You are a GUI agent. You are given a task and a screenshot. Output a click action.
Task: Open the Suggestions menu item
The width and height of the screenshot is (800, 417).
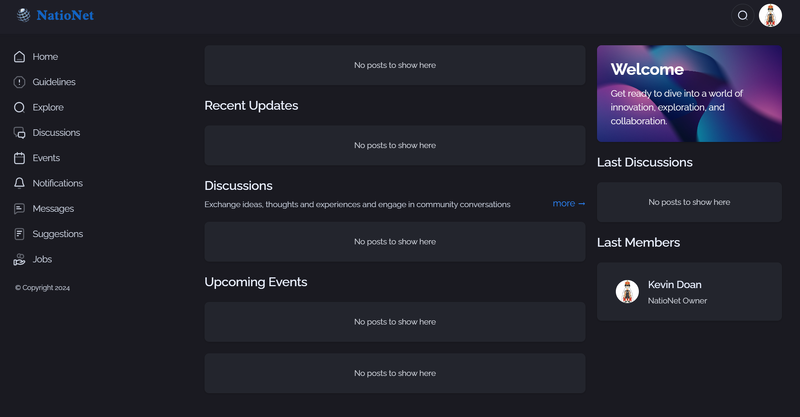click(57, 234)
